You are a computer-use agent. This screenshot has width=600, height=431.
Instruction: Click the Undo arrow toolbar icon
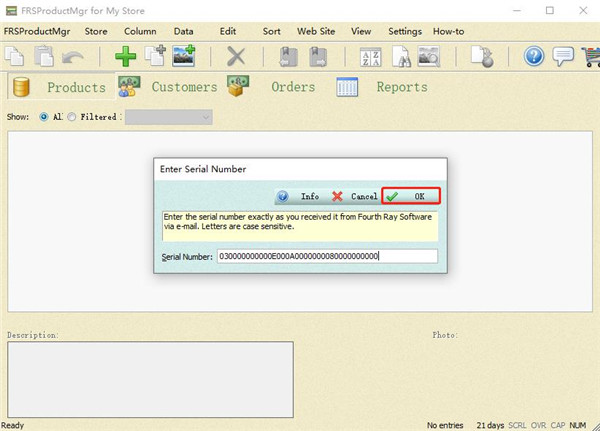coord(72,57)
